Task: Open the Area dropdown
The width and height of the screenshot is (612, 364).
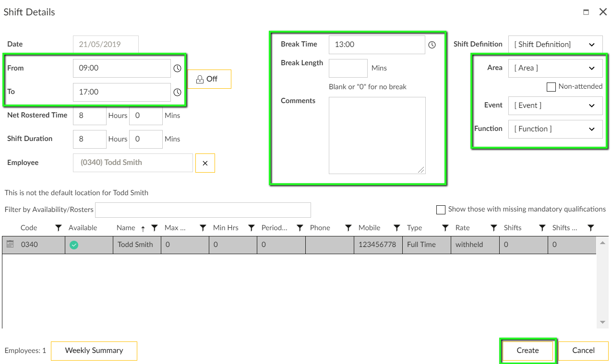Action: tap(555, 68)
